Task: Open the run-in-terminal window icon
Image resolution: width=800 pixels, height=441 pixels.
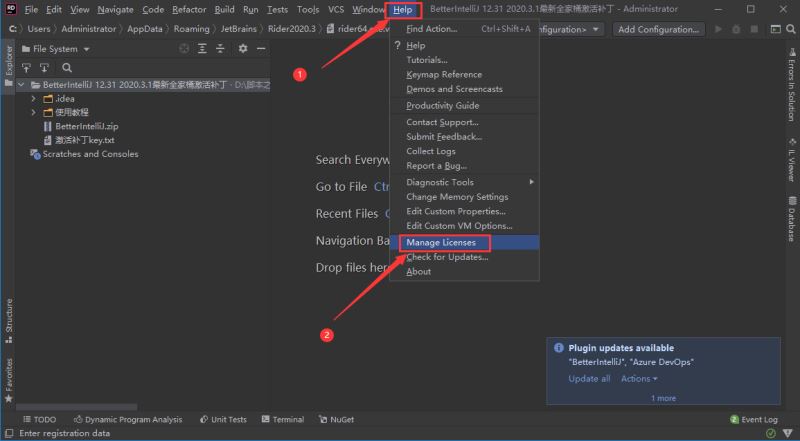Action: 775,29
